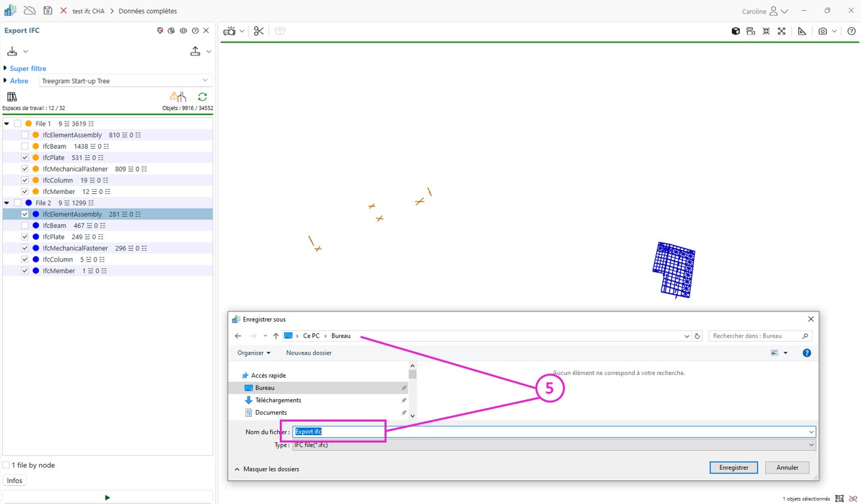
Task: Click the 3D cube view icon
Action: click(735, 31)
